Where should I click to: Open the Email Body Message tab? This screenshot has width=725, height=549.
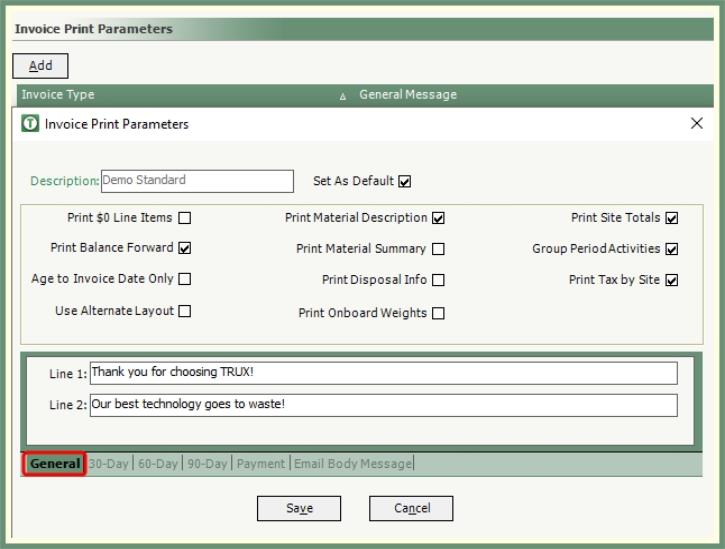(x=352, y=464)
